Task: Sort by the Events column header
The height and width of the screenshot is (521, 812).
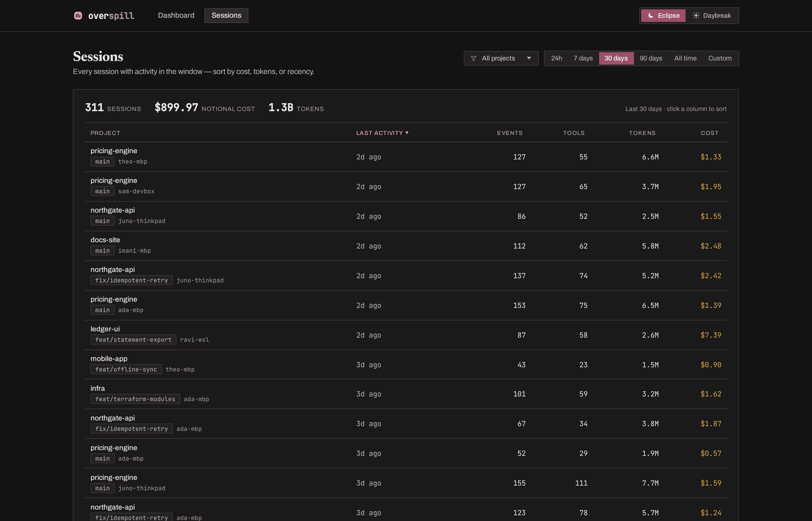Action: click(510, 133)
